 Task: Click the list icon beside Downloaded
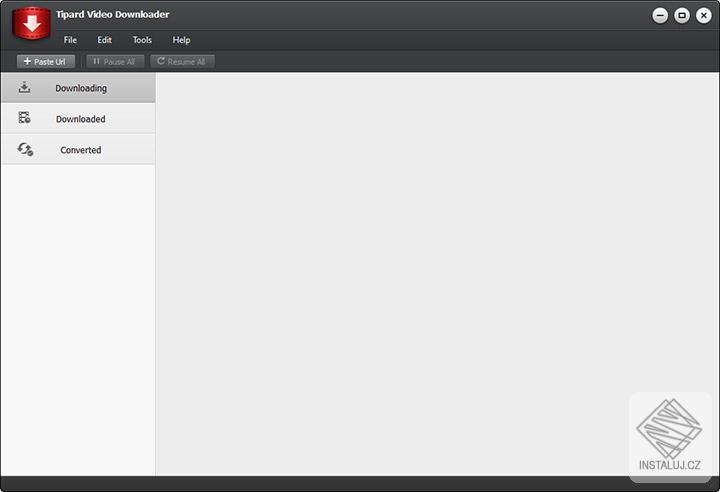(24, 118)
